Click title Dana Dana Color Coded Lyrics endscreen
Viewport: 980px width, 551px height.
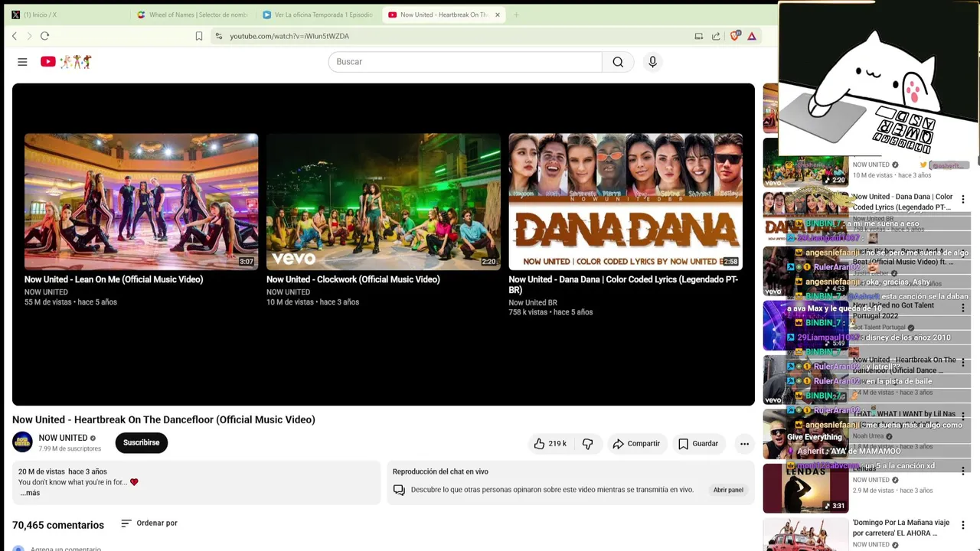click(623, 285)
